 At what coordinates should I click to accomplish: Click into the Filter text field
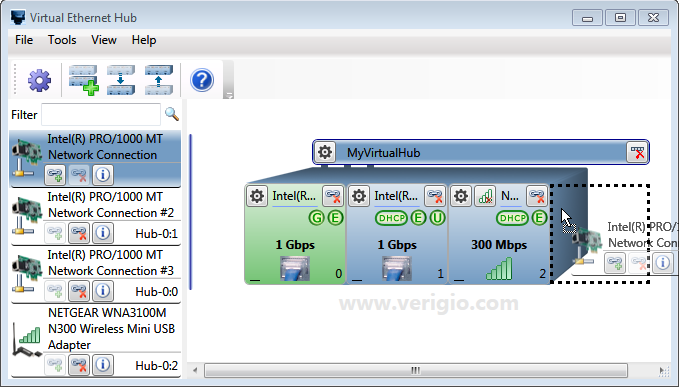(100, 114)
